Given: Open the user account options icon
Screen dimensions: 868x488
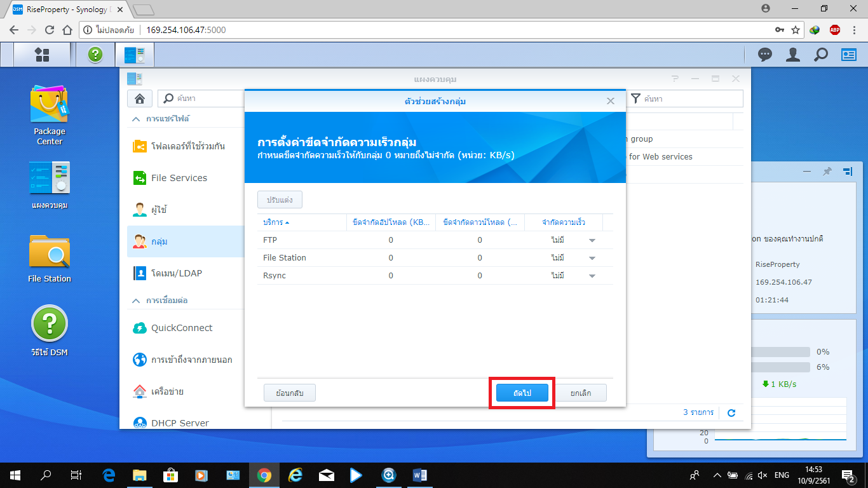Looking at the screenshot, I should click(x=792, y=55).
